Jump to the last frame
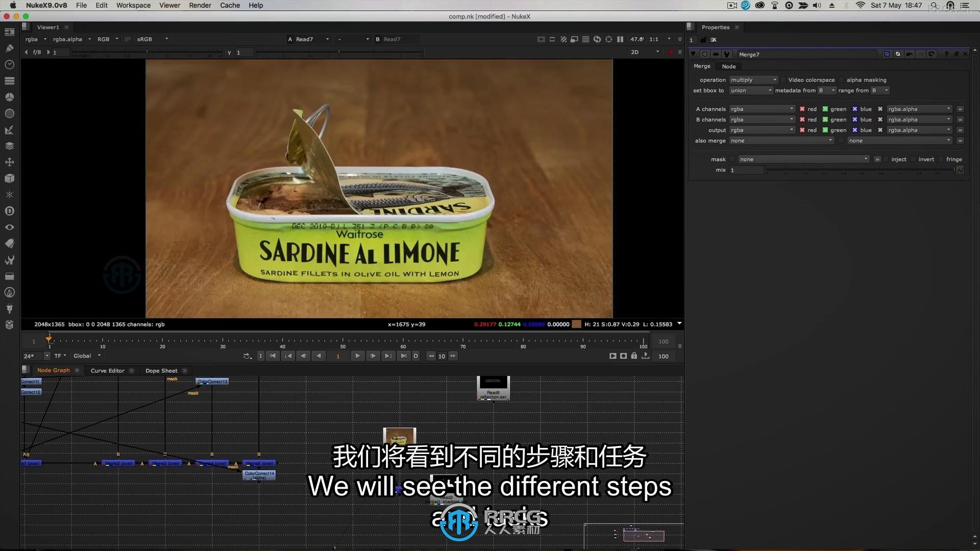980x551 pixels. [404, 356]
